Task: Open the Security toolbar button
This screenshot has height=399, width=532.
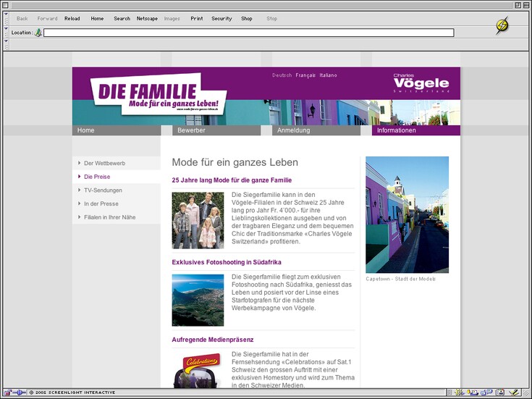Action: (x=221, y=19)
